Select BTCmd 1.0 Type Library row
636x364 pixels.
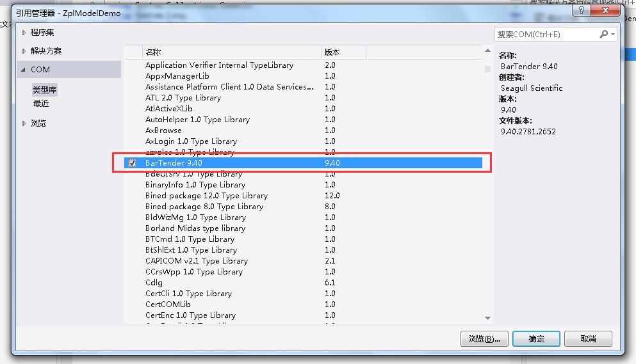(x=303, y=239)
